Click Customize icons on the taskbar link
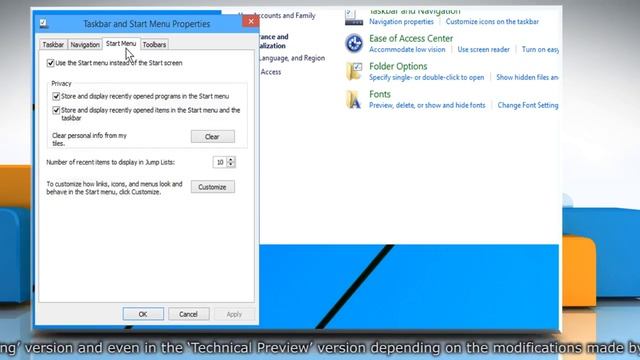The image size is (640, 360). (x=492, y=22)
